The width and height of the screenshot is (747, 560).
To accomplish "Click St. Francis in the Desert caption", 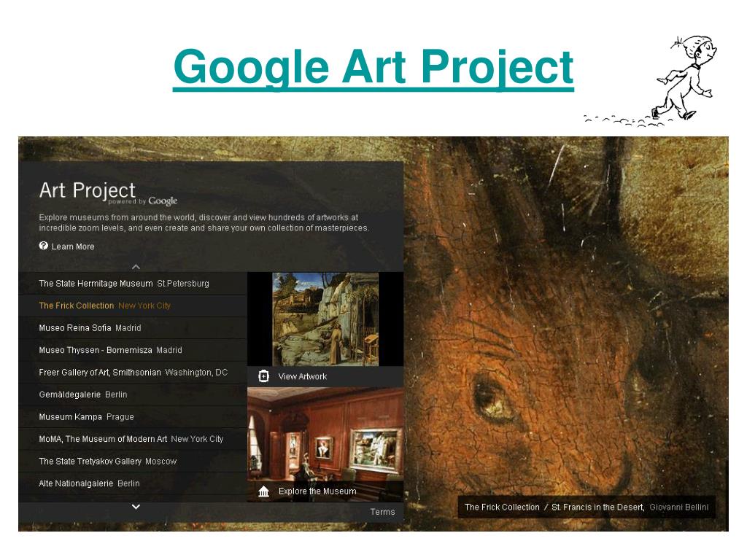I will 598,507.
